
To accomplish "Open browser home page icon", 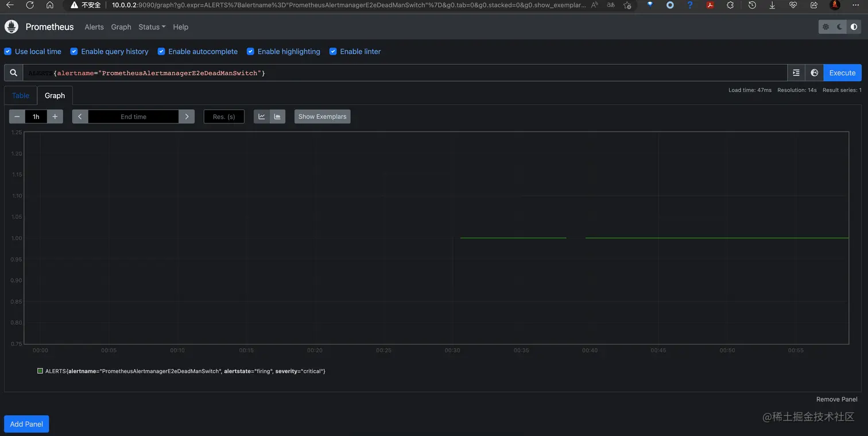I will click(x=50, y=5).
